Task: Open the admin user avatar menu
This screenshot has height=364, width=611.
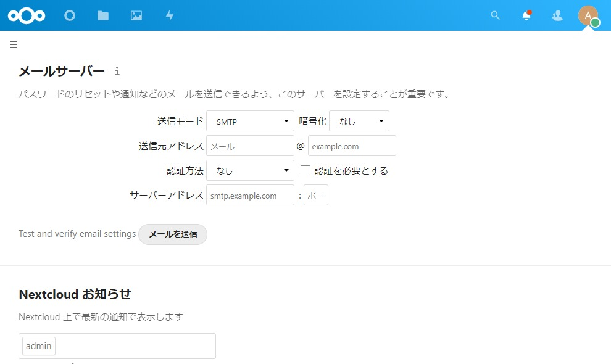Action: 588,16
